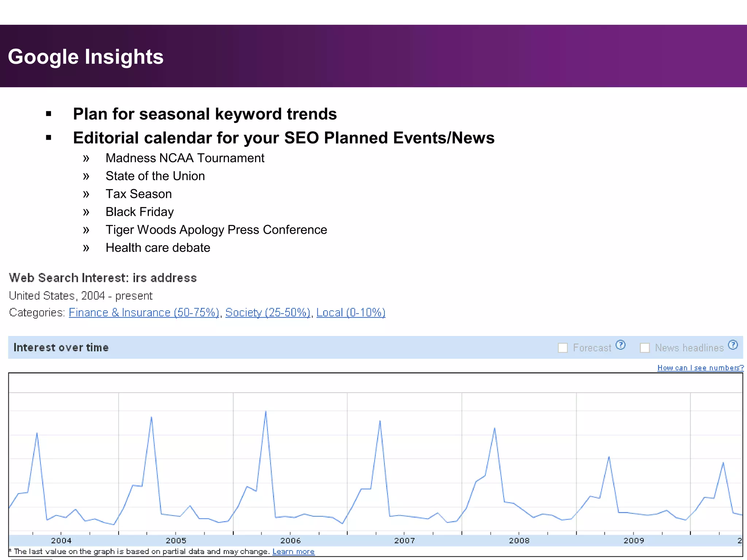Image resolution: width=747 pixels, height=560 pixels.
Task: Select the 'Interest over time' header text
Action: coord(61,347)
